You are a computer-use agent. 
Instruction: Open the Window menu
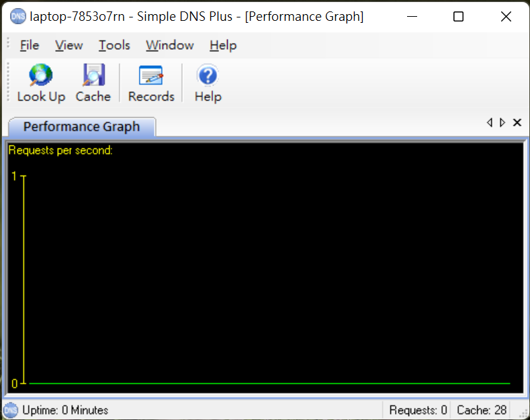click(170, 45)
